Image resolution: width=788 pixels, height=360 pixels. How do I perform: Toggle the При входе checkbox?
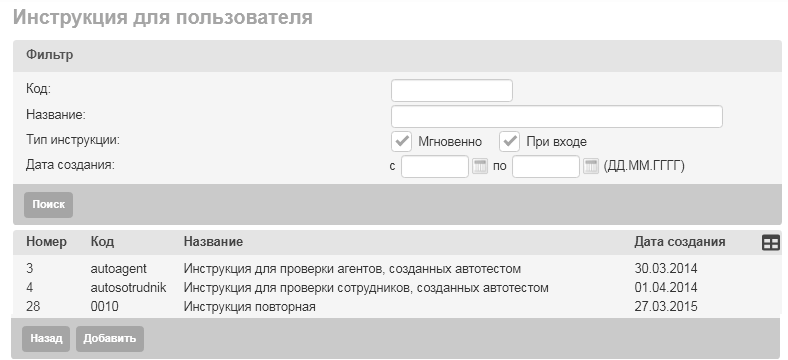(510, 141)
